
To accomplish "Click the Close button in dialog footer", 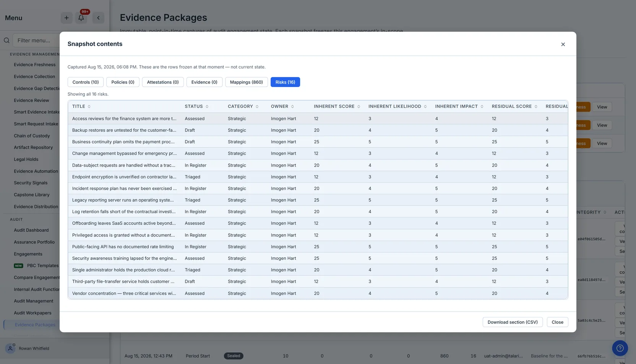I will 557,322.
